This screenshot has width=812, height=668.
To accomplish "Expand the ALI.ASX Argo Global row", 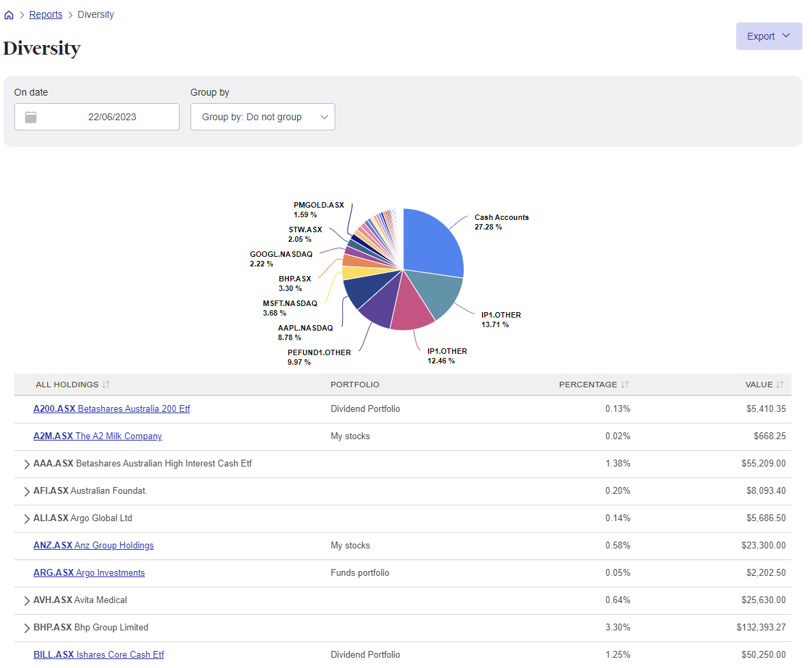I will [x=27, y=518].
